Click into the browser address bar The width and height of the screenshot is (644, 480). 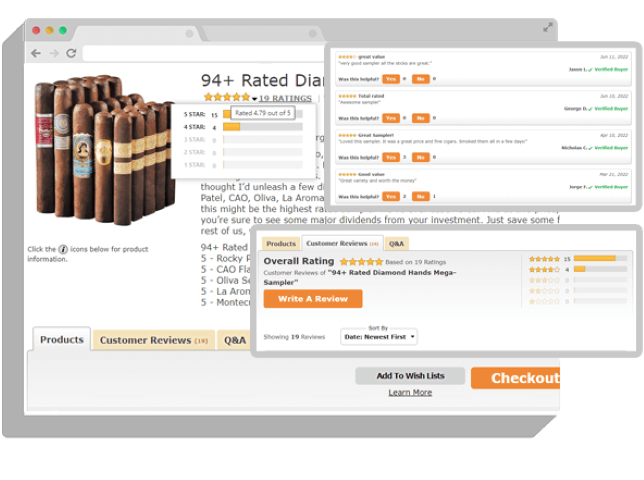[x=205, y=53]
